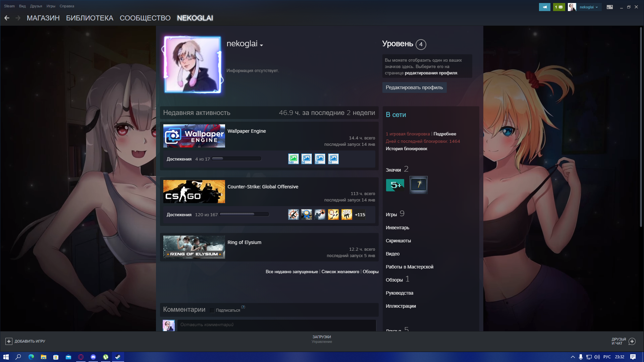
Task: Click the Оставить комментарий input field
Action: [x=277, y=325]
